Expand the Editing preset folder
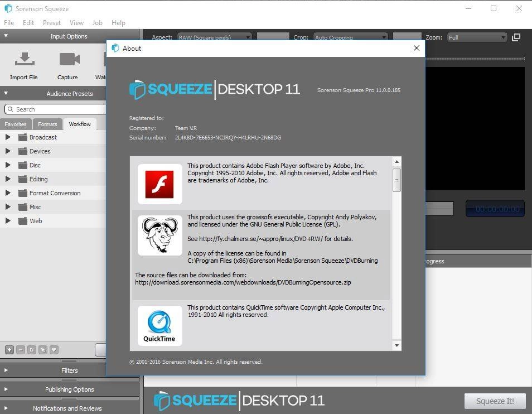Viewport: 532px width, 414px height. [8, 179]
